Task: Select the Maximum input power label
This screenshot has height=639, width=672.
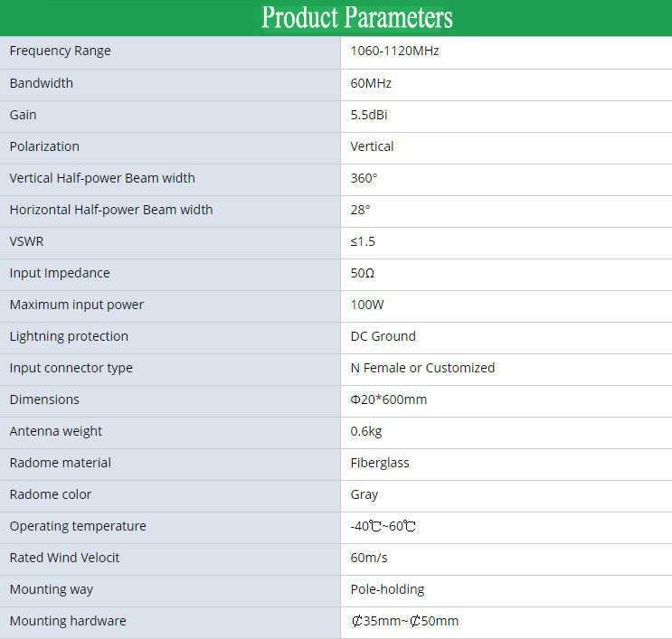Action: (x=77, y=305)
